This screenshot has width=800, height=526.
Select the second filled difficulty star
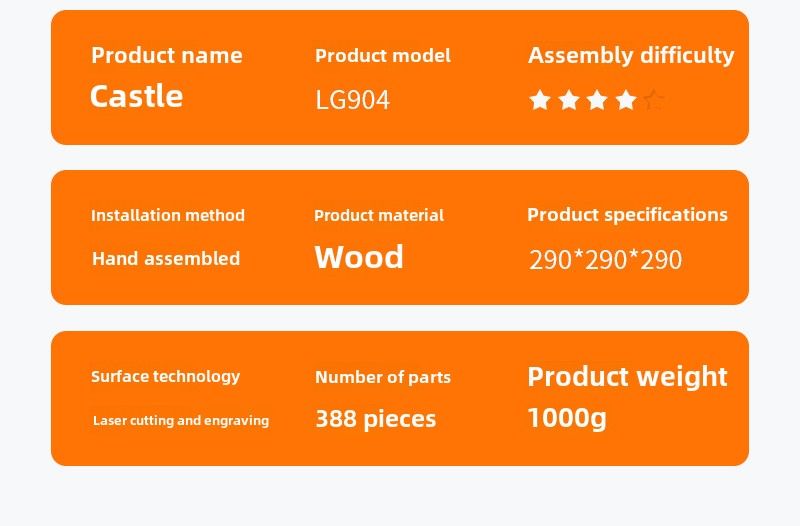coord(569,100)
